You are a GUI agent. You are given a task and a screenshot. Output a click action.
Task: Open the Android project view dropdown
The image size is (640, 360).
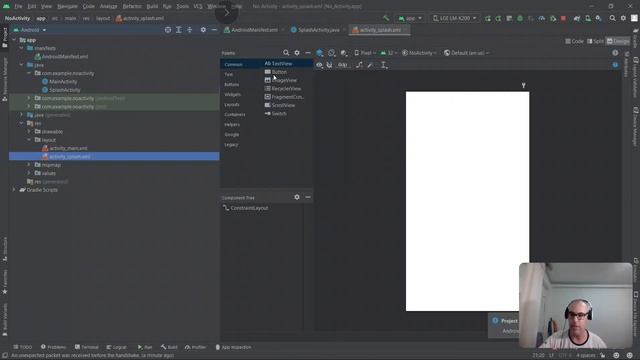[x=30, y=30]
